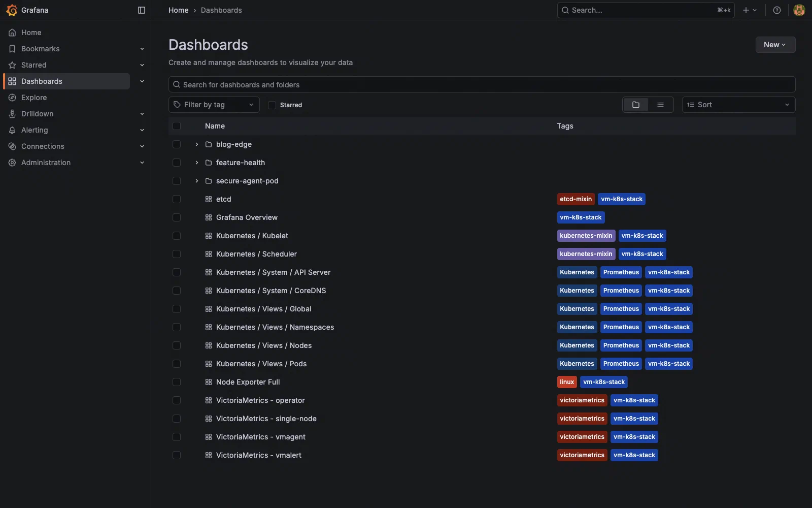This screenshot has width=812, height=508.
Task: Click the secure-agent-pod folder icon
Action: pos(209,181)
